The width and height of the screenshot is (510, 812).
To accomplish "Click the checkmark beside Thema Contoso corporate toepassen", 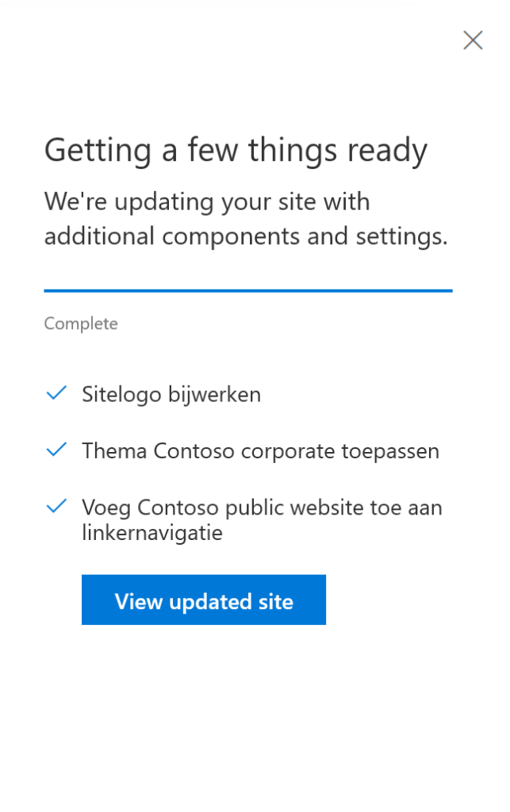I will [x=56, y=450].
